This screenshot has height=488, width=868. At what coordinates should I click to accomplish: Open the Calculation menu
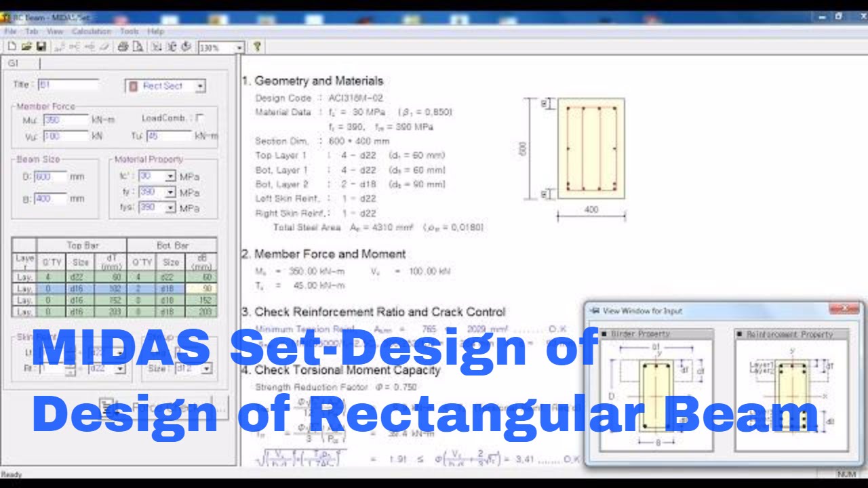tap(91, 31)
